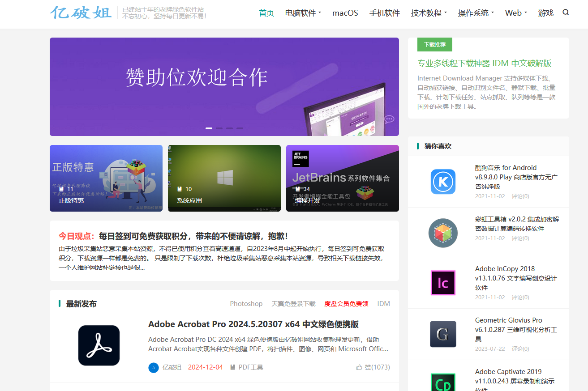
Task: Click the 下载推荐 green badge
Action: click(435, 45)
